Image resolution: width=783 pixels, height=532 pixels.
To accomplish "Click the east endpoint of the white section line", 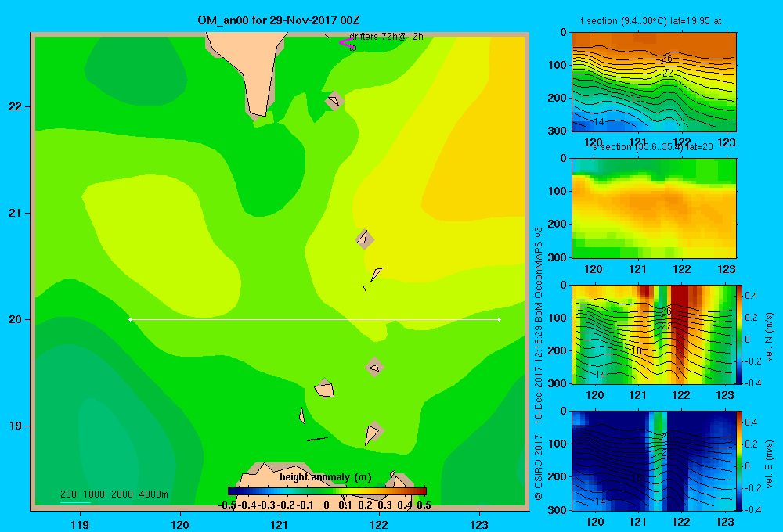I will pyautogui.click(x=499, y=319).
